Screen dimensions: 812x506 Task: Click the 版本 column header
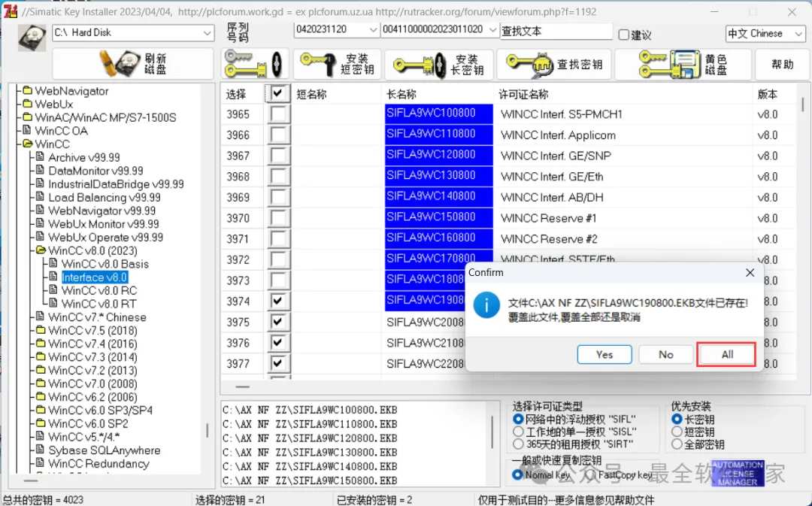[768, 94]
